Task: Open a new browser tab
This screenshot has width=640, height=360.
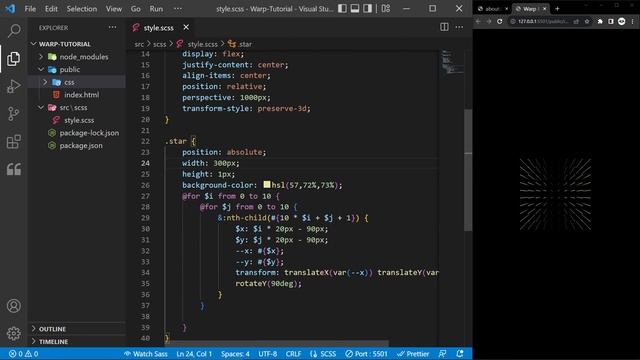Action: click(557, 9)
